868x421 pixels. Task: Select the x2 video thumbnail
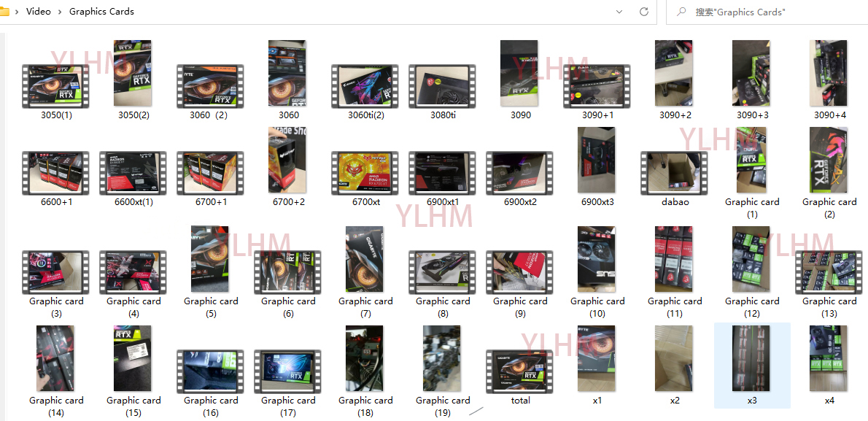[x=673, y=358]
